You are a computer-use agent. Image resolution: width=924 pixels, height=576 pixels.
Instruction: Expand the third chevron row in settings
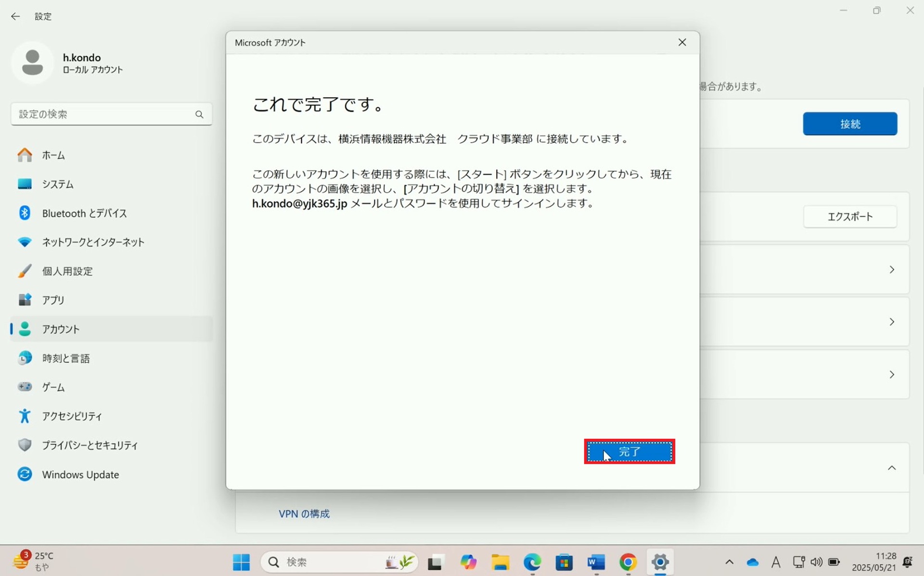click(x=891, y=374)
